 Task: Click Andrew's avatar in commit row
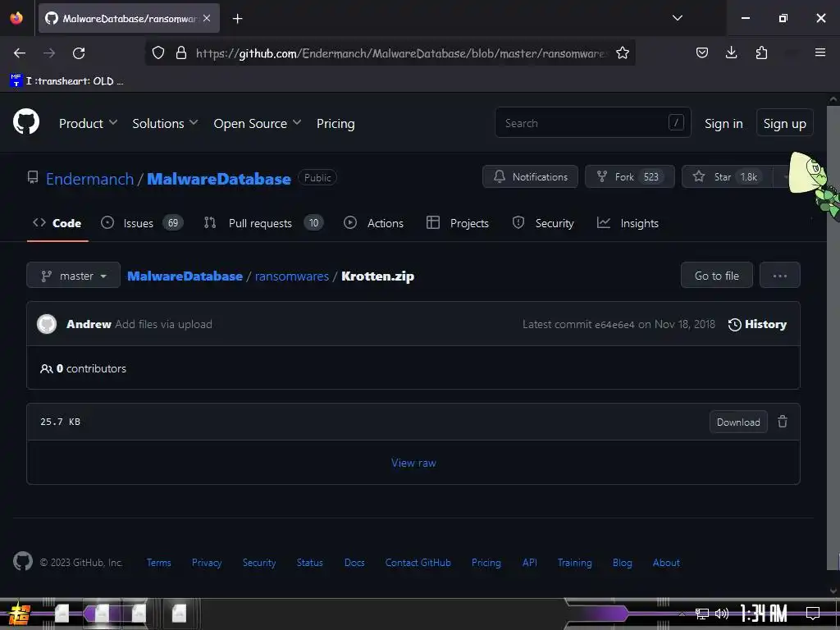47,324
